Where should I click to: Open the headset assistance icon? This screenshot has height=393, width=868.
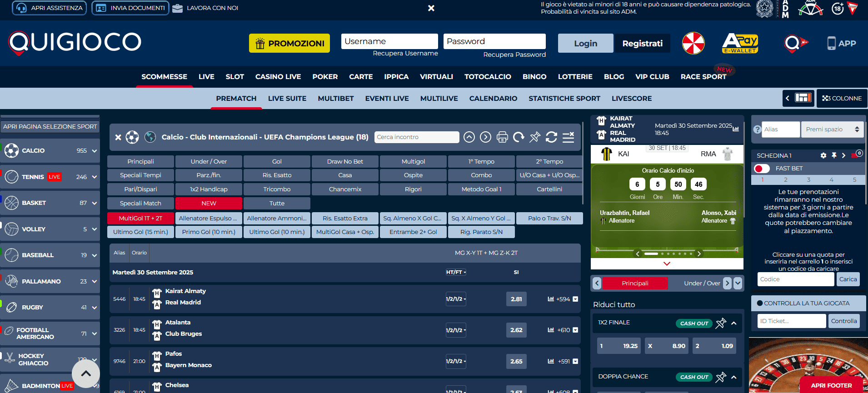21,8
